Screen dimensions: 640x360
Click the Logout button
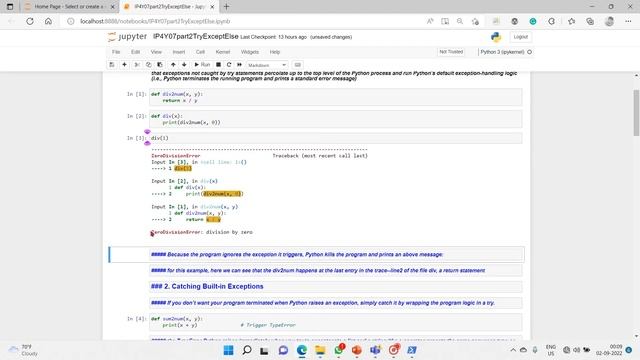coord(520,37)
